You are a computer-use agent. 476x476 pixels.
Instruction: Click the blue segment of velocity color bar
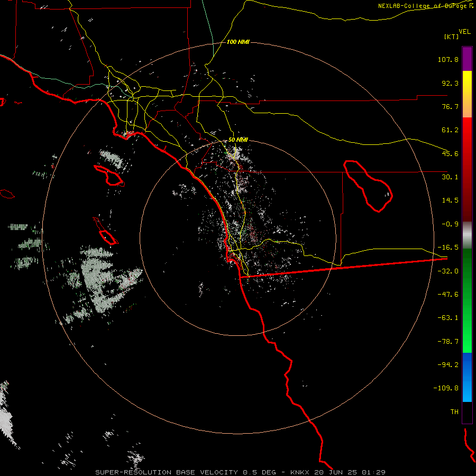pos(467,377)
